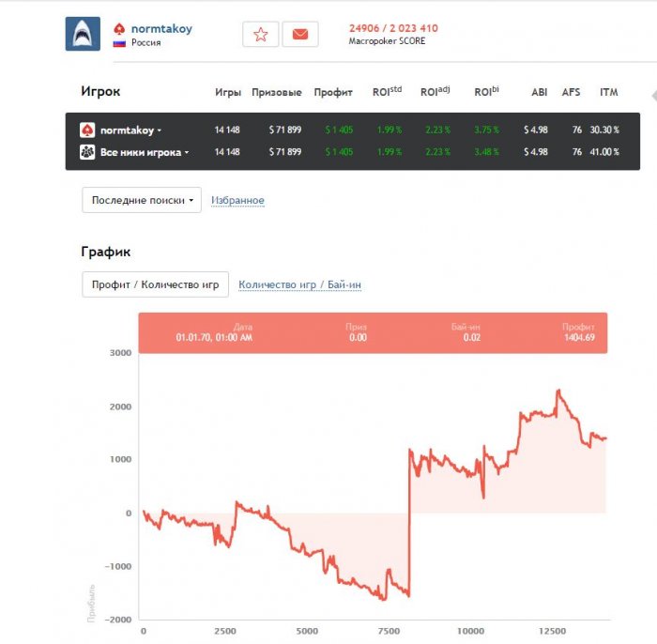Click the PokerStars spade icon beside profile name
This screenshot has width=657, height=644.
(119, 29)
